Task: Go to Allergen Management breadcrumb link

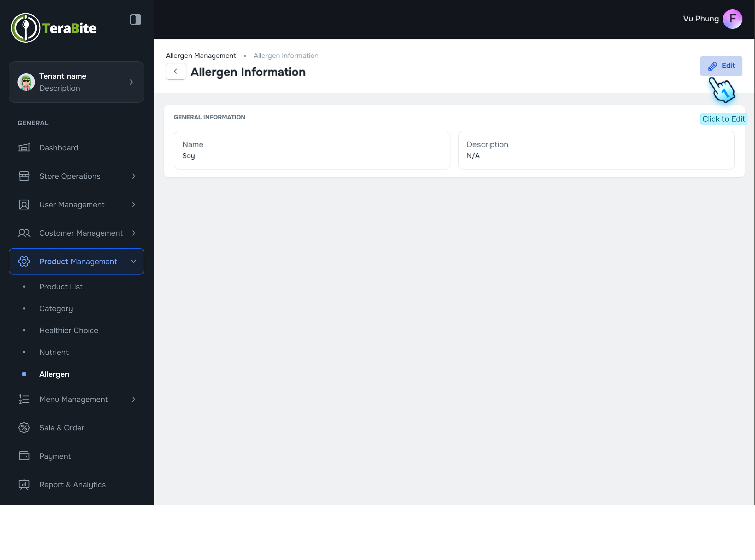Action: (201, 56)
